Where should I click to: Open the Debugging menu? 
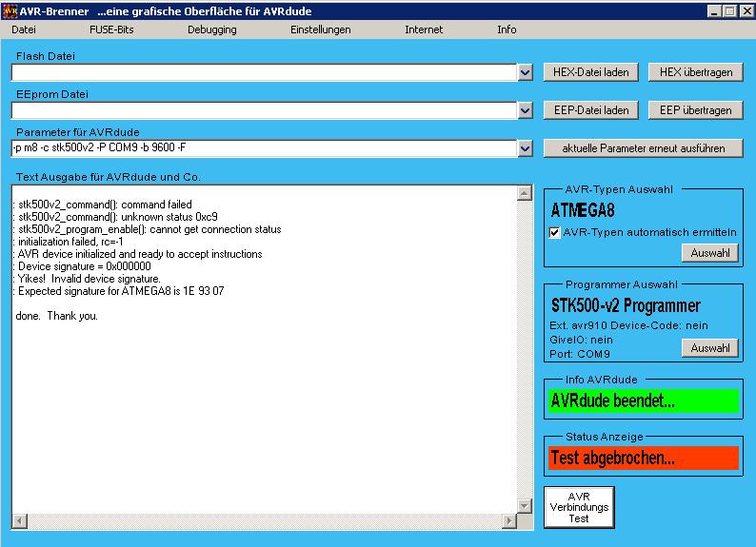[212, 29]
